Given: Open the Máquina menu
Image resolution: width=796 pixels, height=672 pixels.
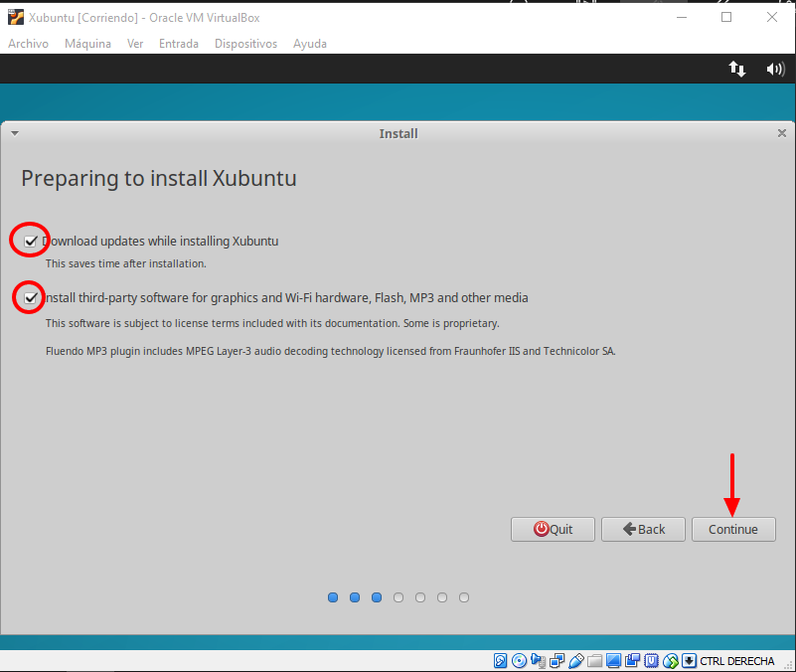Looking at the screenshot, I should point(87,44).
